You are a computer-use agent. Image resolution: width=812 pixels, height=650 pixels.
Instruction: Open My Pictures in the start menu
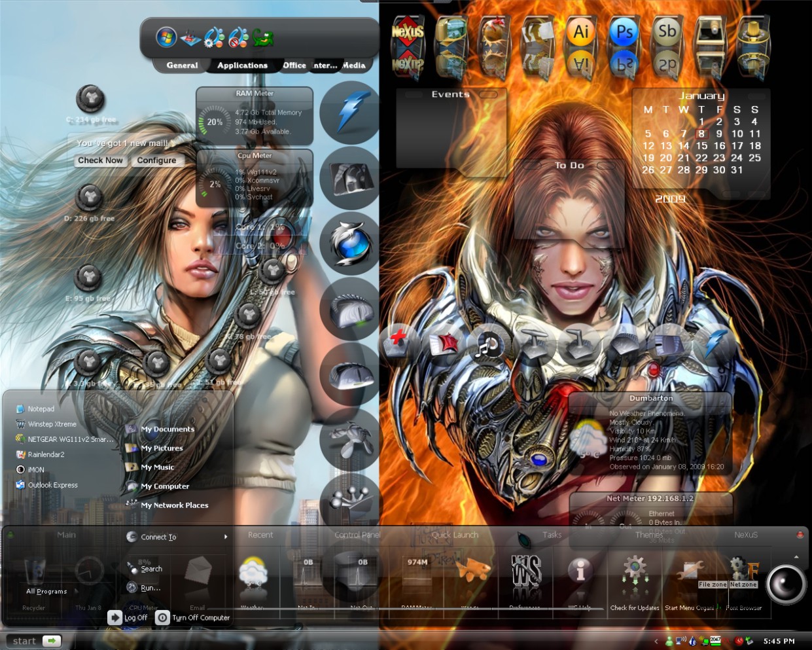pos(154,448)
